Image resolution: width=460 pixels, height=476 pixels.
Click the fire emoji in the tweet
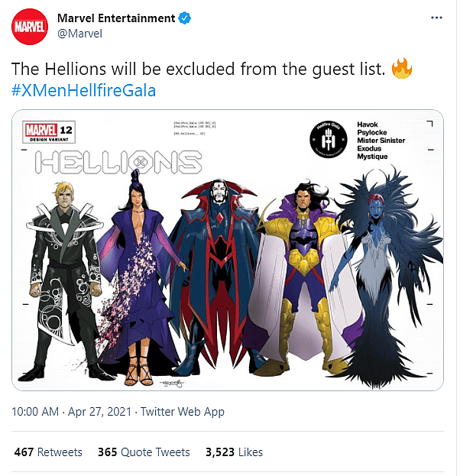click(x=401, y=69)
